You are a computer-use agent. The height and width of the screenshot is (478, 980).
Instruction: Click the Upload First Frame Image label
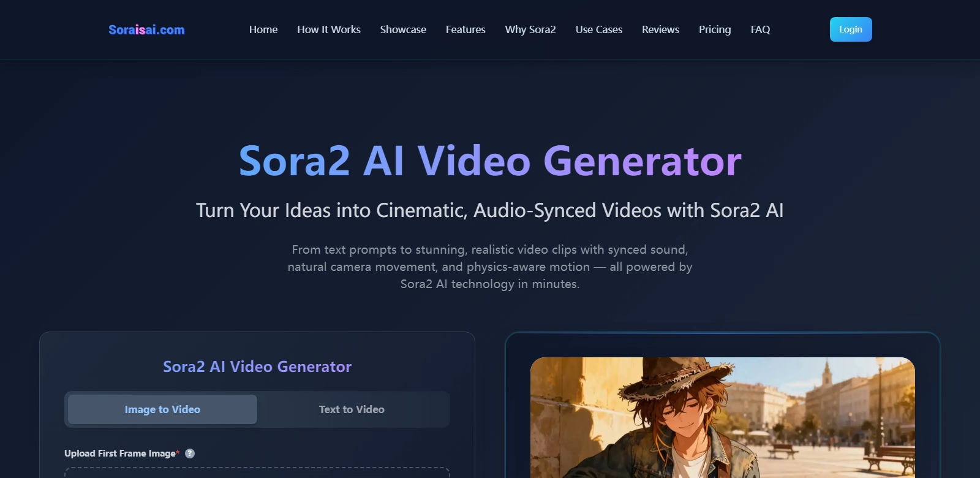[x=120, y=453]
